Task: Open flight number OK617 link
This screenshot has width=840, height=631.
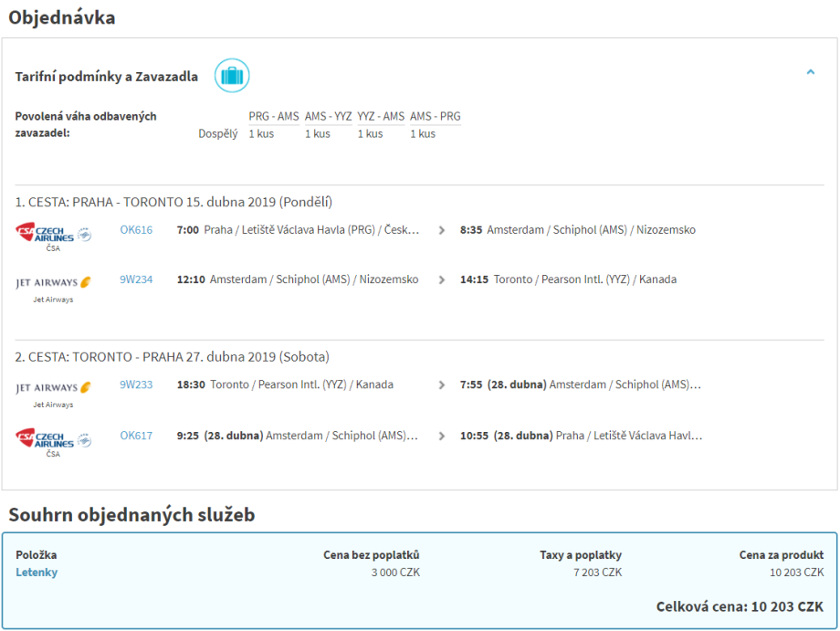Action: [136, 436]
